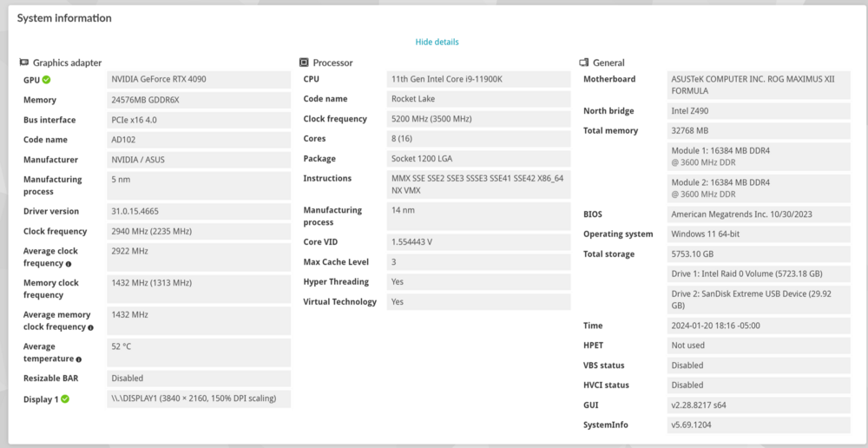Select the NVIDIA GeForce RTX 4090 value
Viewport: 868px width, 448px height.
[158, 79]
